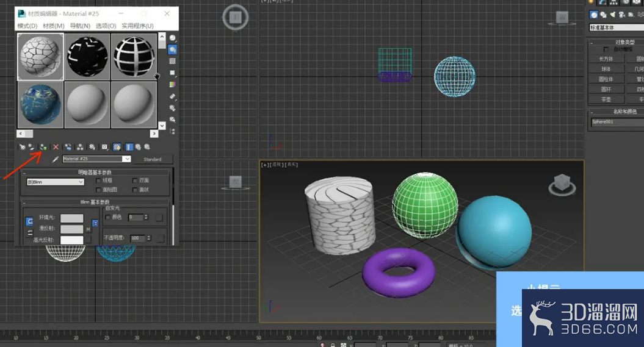Toggle Backlight icon on material editor side
This screenshot has width=644, height=347.
(173, 49)
